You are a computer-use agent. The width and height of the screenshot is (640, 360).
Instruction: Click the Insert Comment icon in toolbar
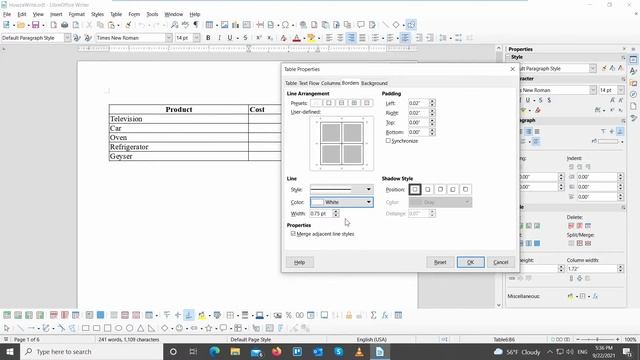click(x=361, y=25)
